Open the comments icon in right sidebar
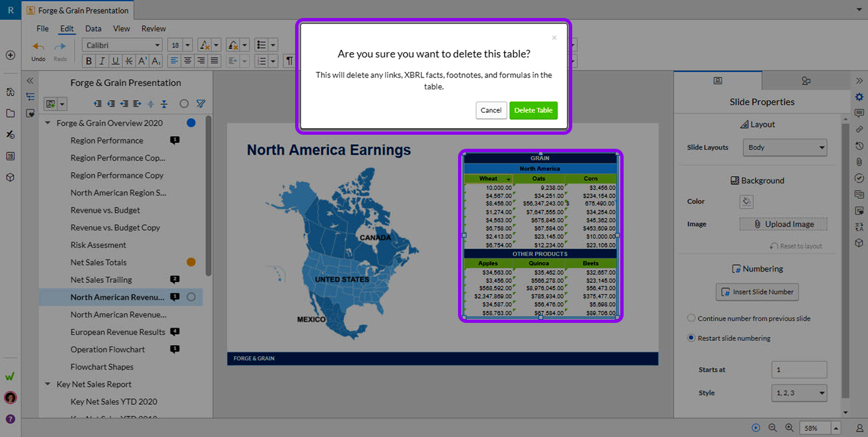This screenshot has width=868, height=437. click(859, 113)
